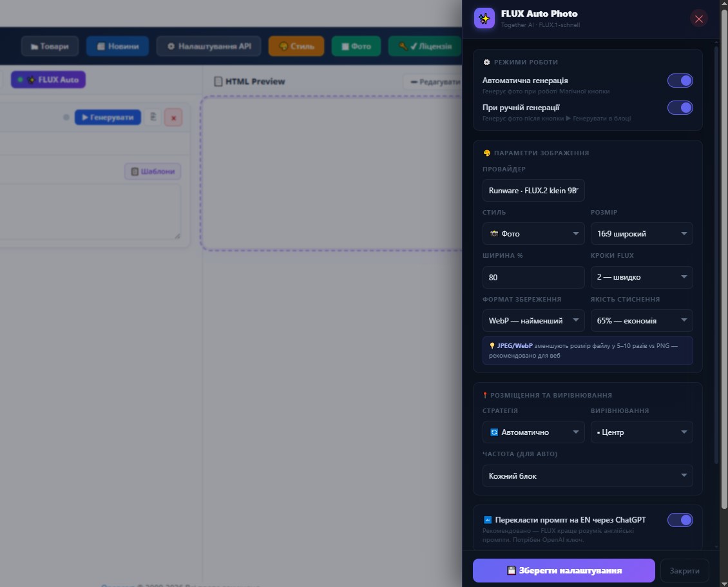
Task: Open the Стиль tab in top bar
Action: (x=296, y=46)
